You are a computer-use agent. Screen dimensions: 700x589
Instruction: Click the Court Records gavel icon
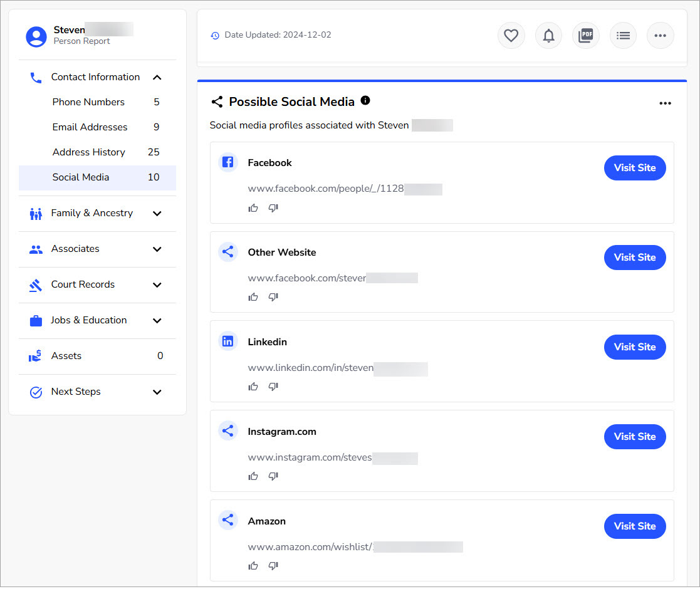click(35, 284)
